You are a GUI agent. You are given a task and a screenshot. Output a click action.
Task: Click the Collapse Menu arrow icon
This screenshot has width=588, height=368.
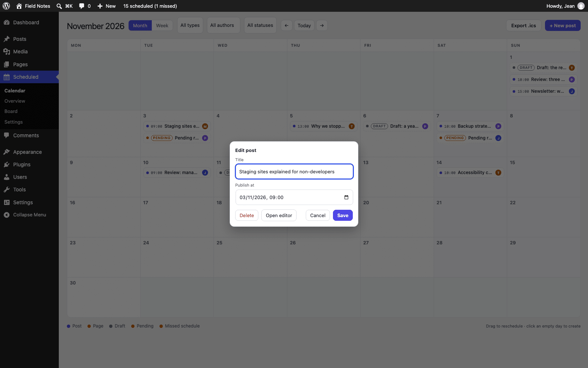[7, 215]
